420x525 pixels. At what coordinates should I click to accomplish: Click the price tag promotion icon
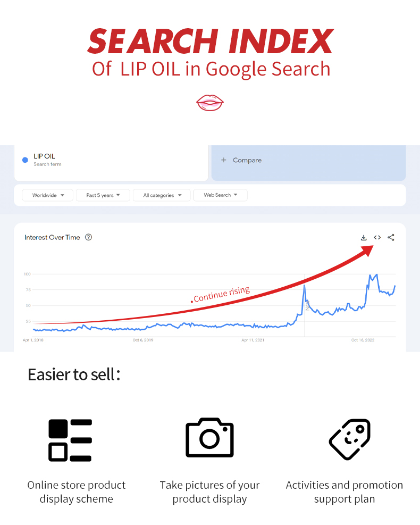click(350, 439)
